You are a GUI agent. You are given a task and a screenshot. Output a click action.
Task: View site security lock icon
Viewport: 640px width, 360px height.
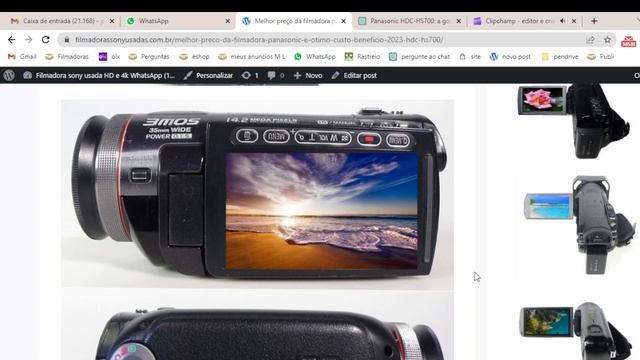67,40
